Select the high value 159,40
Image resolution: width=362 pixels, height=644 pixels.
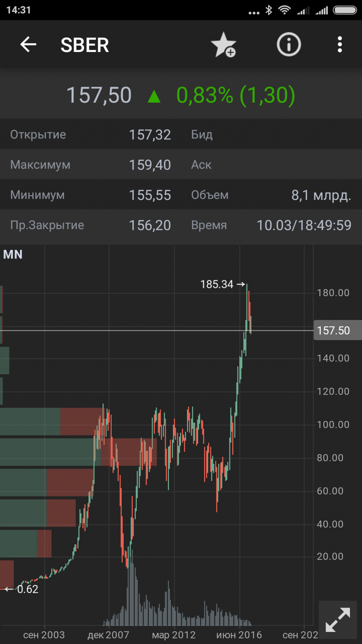tap(150, 165)
